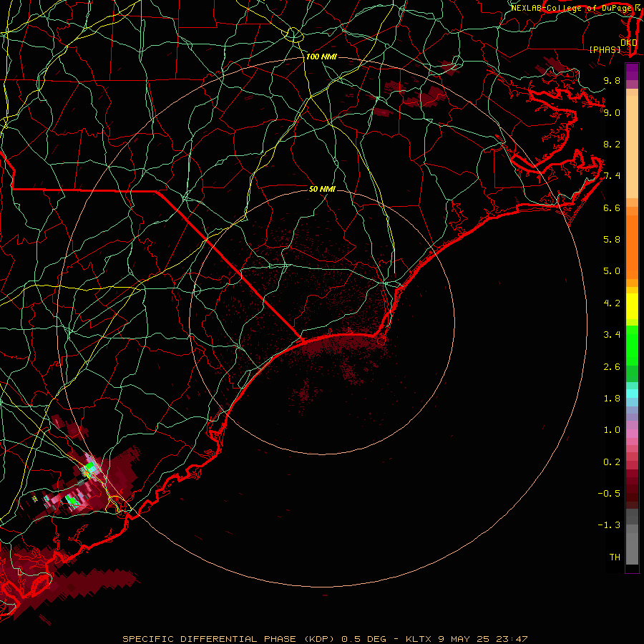Click the 50 NMI range ring label
644x644 pixels.
323,189
